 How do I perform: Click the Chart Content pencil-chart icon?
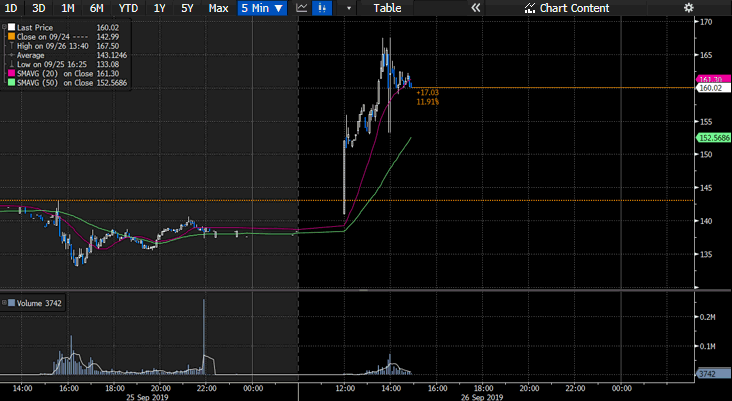pyautogui.click(x=529, y=8)
